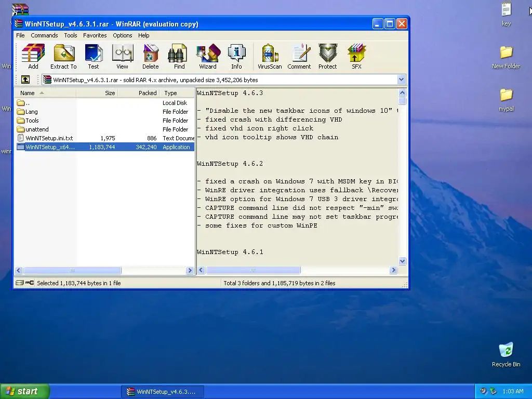Viewport: 532px width, 399px height.
Task: Click the comment pane scroll up arrow
Action: pyautogui.click(x=403, y=92)
